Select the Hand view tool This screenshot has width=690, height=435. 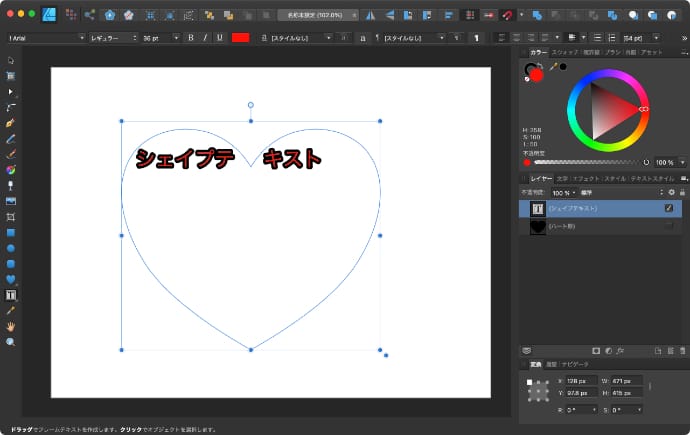pyautogui.click(x=11, y=326)
